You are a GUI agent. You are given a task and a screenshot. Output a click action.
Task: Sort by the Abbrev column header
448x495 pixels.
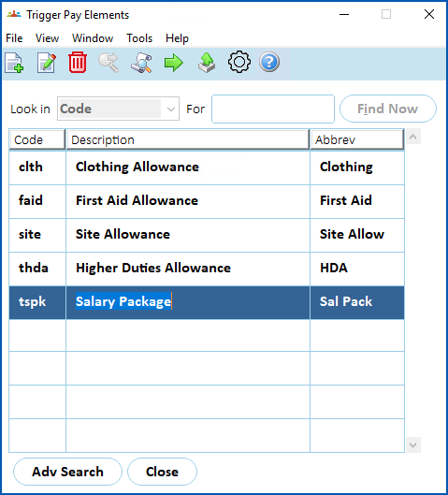[357, 139]
